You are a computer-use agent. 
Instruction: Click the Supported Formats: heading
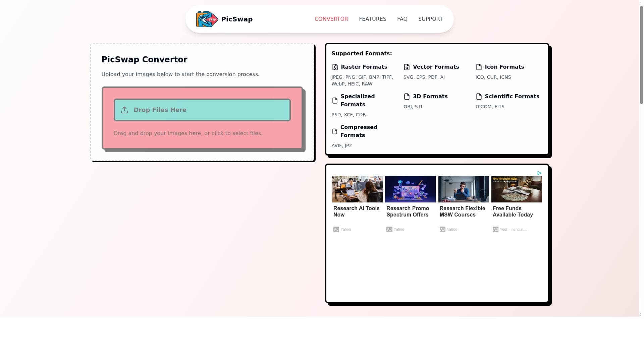coord(362,54)
